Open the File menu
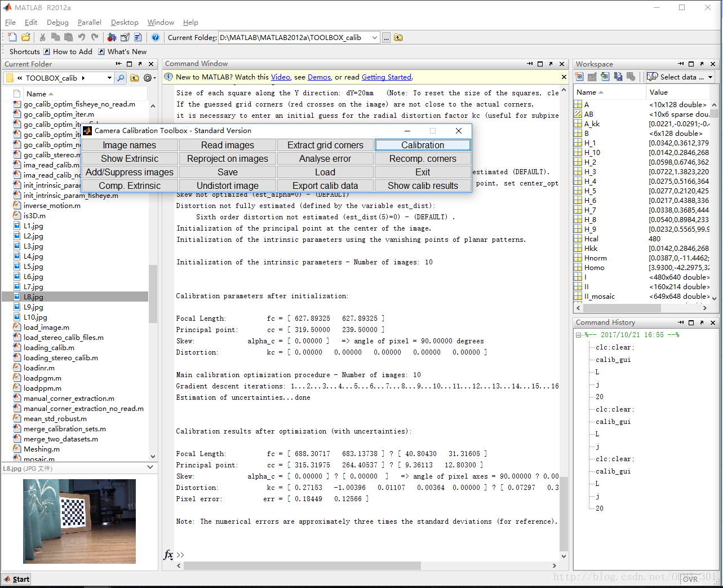The image size is (723, 588). pos(10,23)
